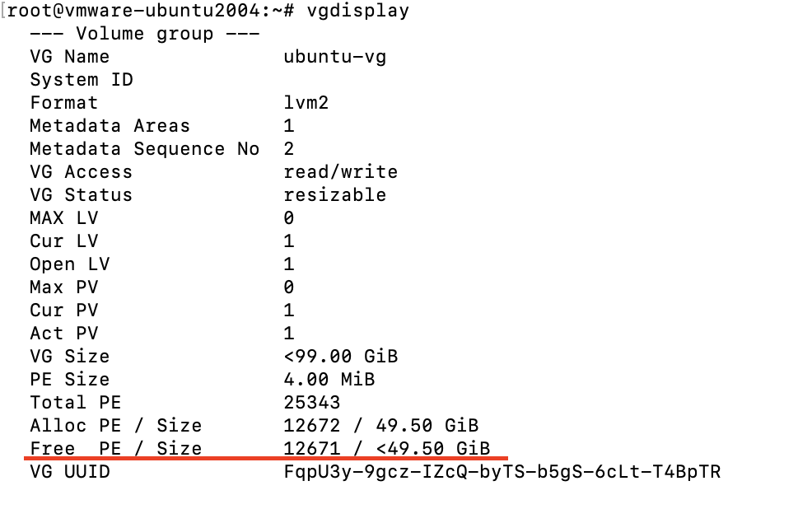Click the underlined Free PE / Size label

point(115,449)
